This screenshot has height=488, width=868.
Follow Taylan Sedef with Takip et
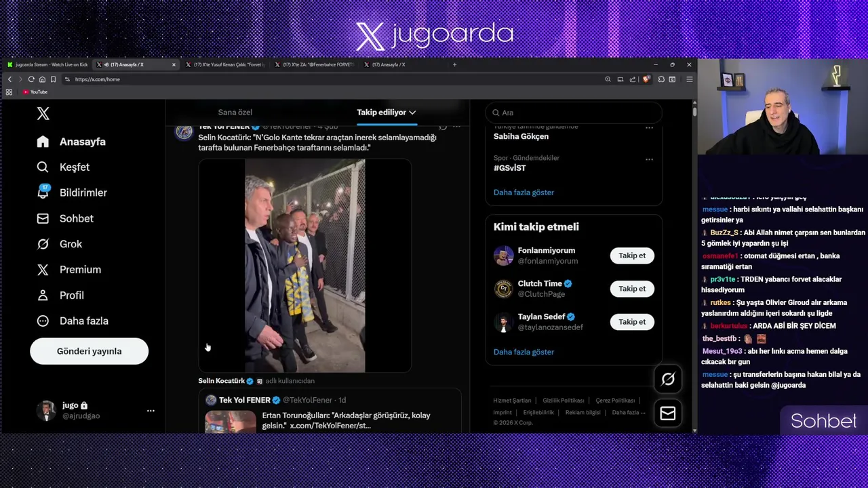click(x=632, y=322)
